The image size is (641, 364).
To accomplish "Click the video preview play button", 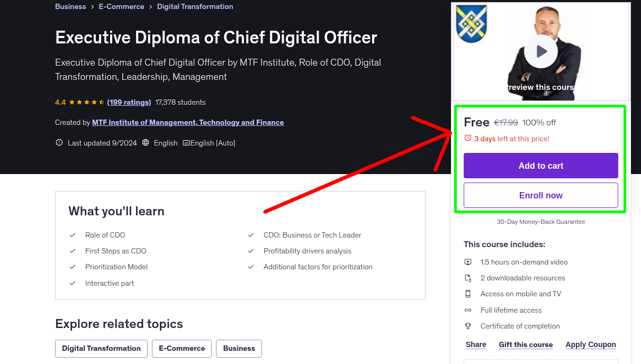I will click(540, 51).
